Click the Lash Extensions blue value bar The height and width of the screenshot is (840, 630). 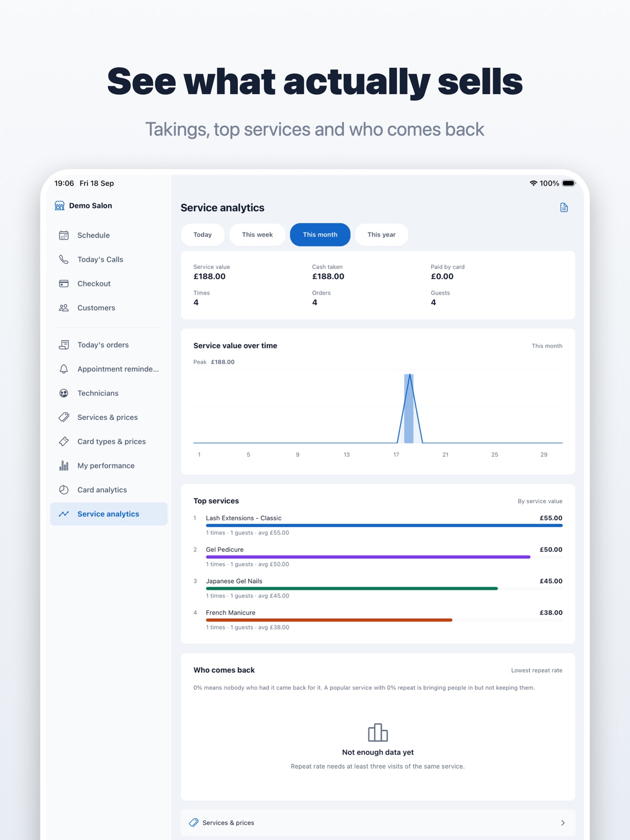[x=384, y=526]
